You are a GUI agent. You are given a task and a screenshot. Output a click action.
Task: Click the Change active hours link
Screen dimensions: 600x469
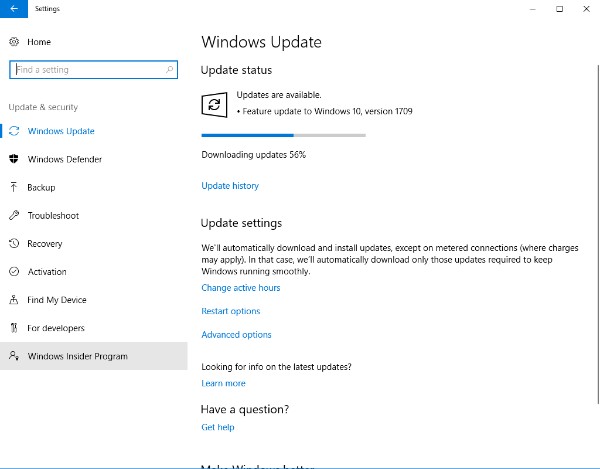pyautogui.click(x=241, y=288)
